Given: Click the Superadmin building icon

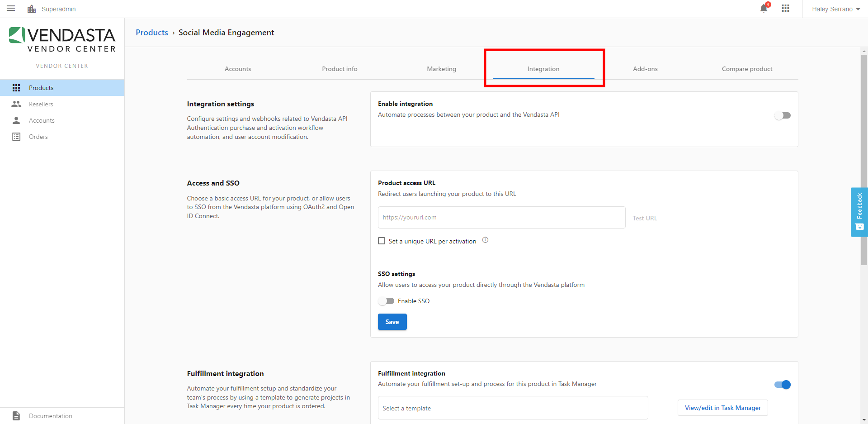Looking at the screenshot, I should pos(32,9).
